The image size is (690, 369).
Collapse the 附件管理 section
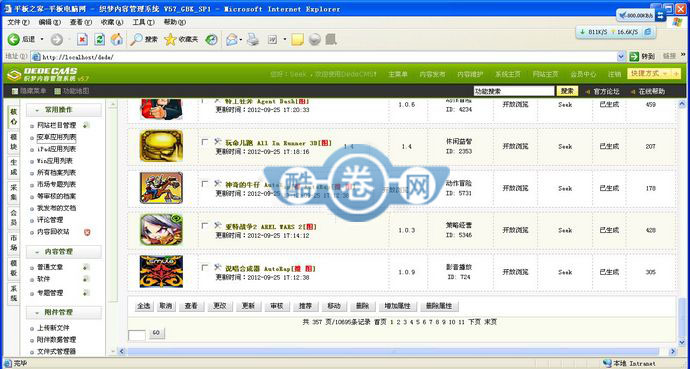tap(64, 312)
